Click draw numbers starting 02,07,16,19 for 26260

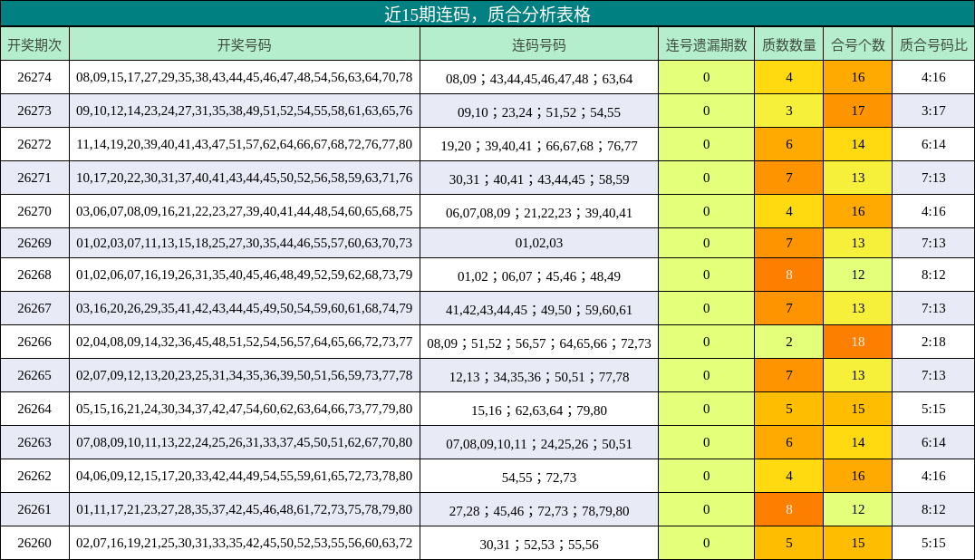(245, 543)
